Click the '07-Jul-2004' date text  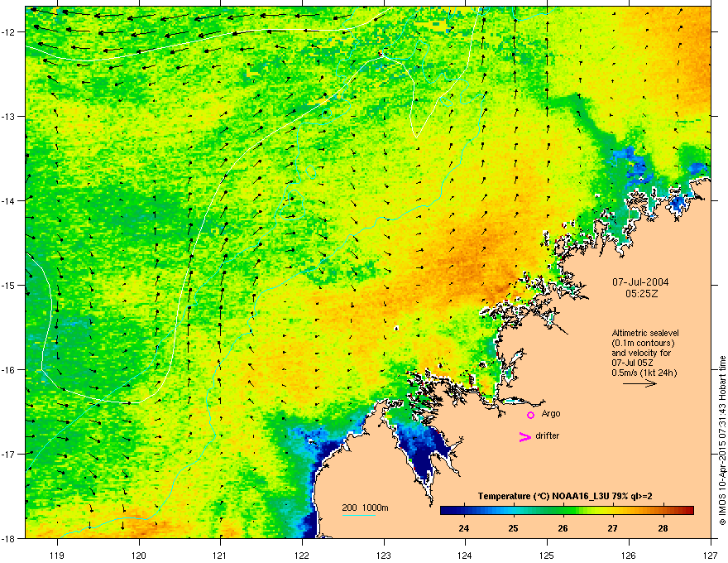[x=640, y=282]
